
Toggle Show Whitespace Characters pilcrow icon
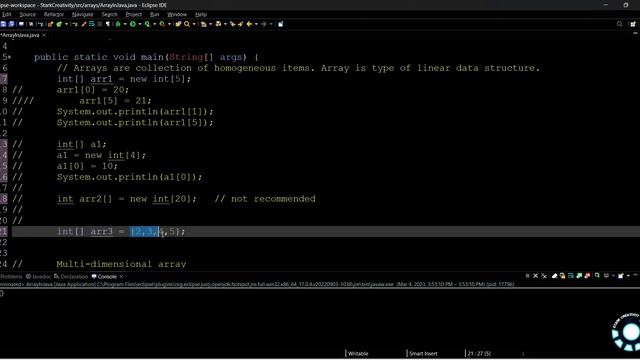(107, 24)
